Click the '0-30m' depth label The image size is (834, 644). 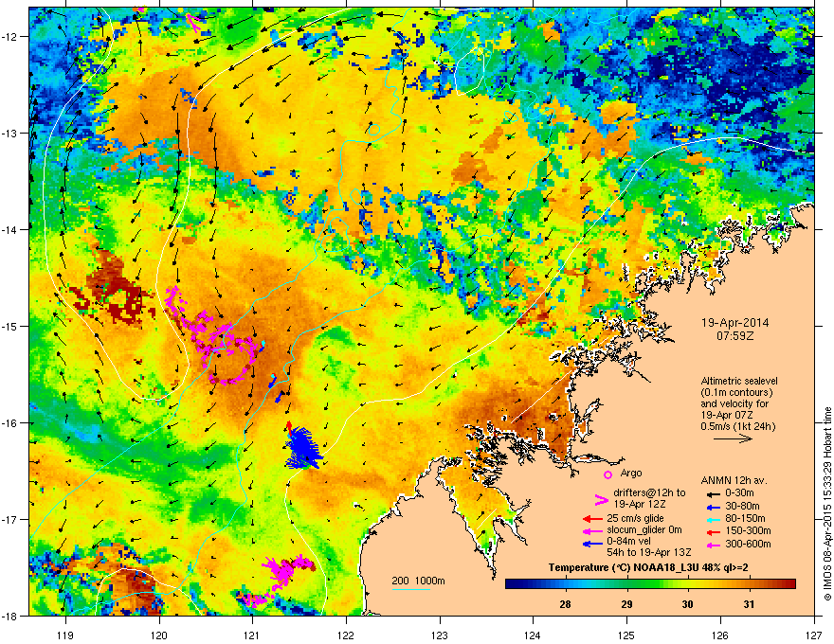click(x=740, y=493)
